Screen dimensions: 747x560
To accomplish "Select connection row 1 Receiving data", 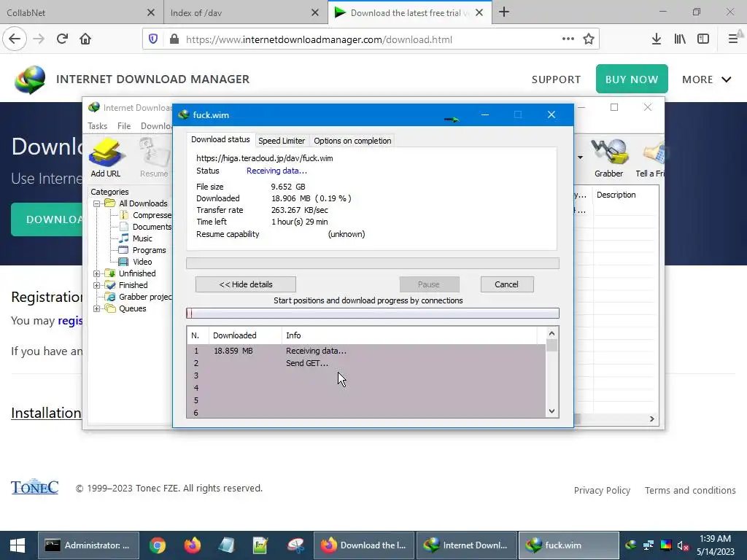I will (x=366, y=351).
